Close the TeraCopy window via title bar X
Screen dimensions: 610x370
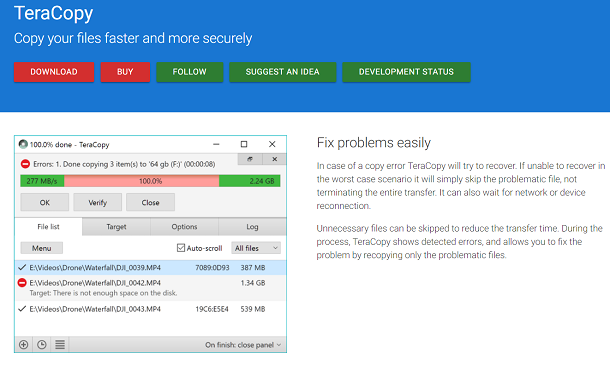pos(272,144)
